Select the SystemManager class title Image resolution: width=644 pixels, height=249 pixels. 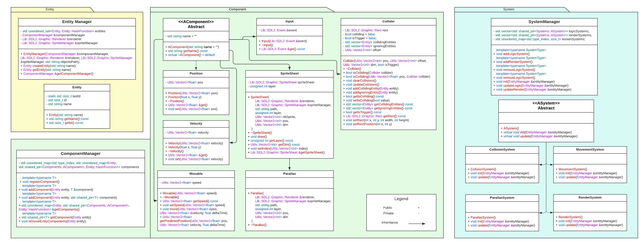(544, 22)
